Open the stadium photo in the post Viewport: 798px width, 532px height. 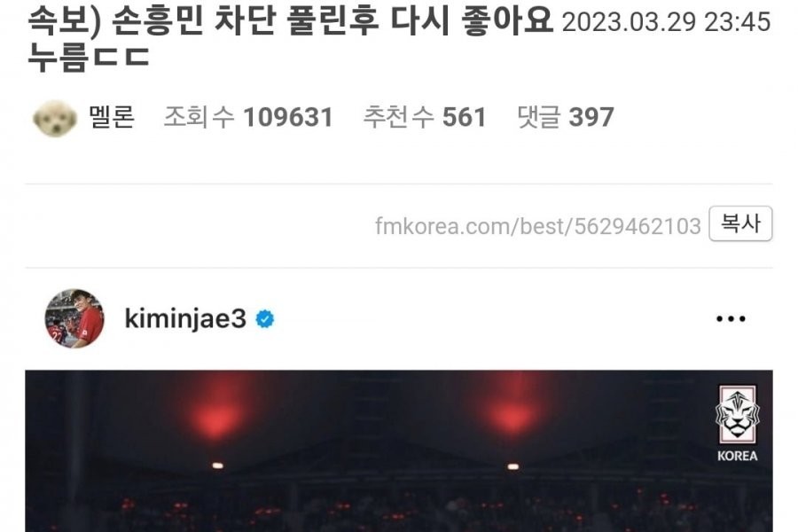click(x=399, y=451)
